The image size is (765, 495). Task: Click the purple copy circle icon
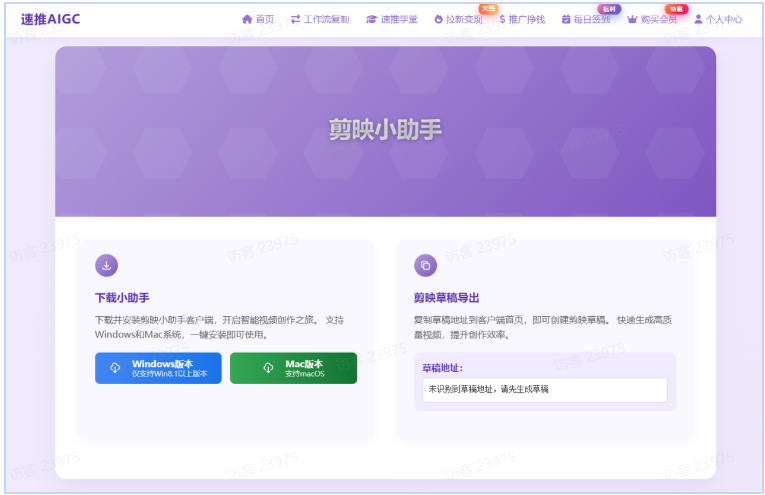click(425, 265)
